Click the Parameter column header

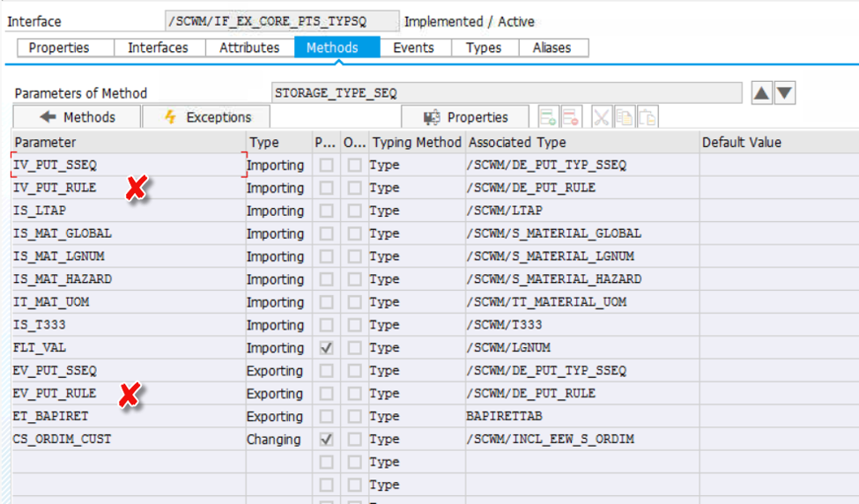click(x=129, y=143)
